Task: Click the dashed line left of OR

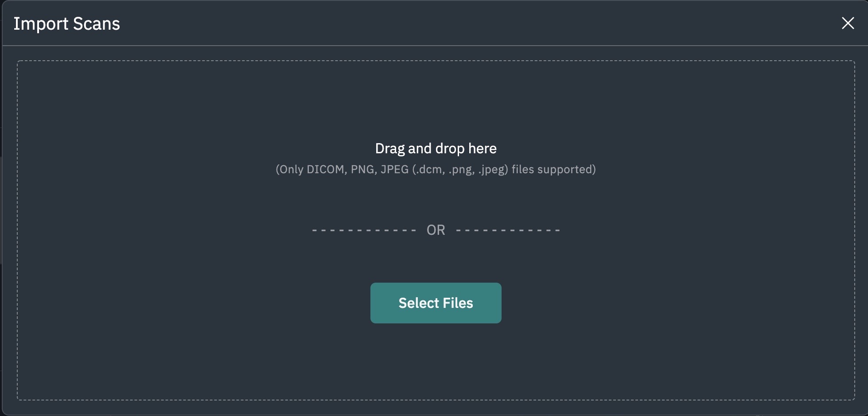Action: pyautogui.click(x=364, y=230)
